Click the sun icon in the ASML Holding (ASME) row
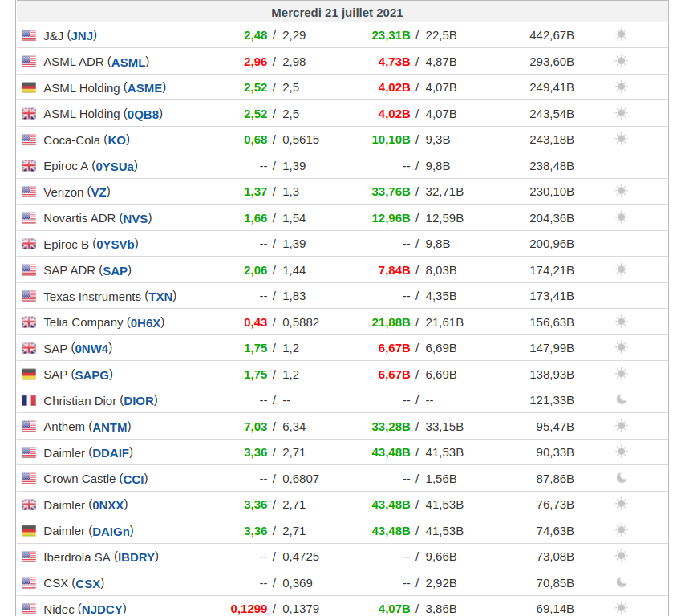This screenshot has width=685, height=616. point(621,87)
